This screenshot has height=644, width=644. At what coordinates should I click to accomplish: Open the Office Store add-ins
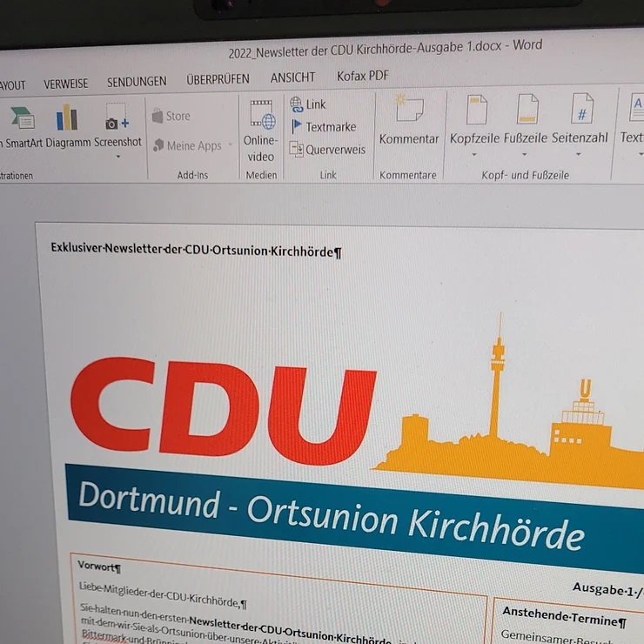(171, 116)
